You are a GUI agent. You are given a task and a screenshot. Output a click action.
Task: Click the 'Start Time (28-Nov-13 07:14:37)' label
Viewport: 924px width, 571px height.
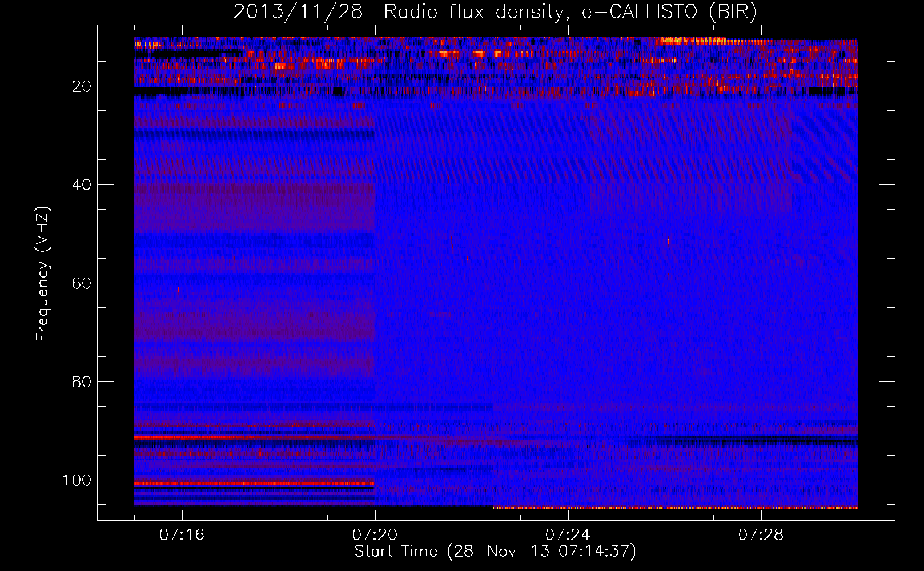495,552
